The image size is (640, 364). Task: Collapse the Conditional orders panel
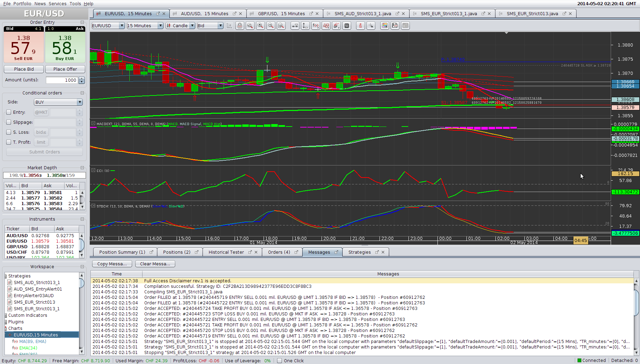click(82, 93)
